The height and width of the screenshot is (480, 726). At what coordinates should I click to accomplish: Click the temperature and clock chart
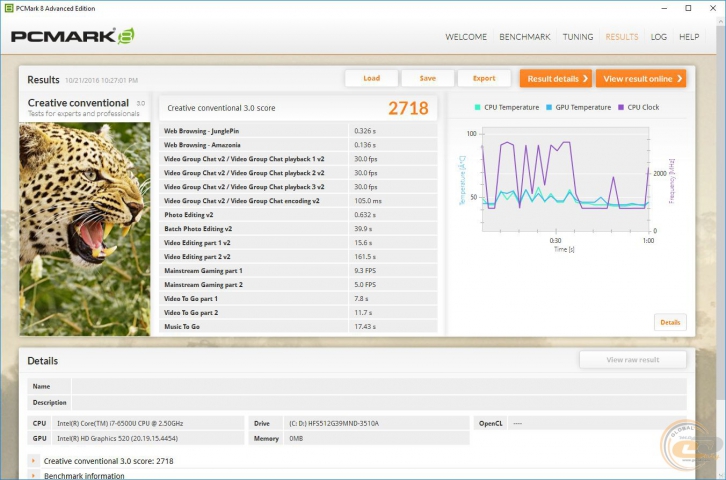click(565, 180)
